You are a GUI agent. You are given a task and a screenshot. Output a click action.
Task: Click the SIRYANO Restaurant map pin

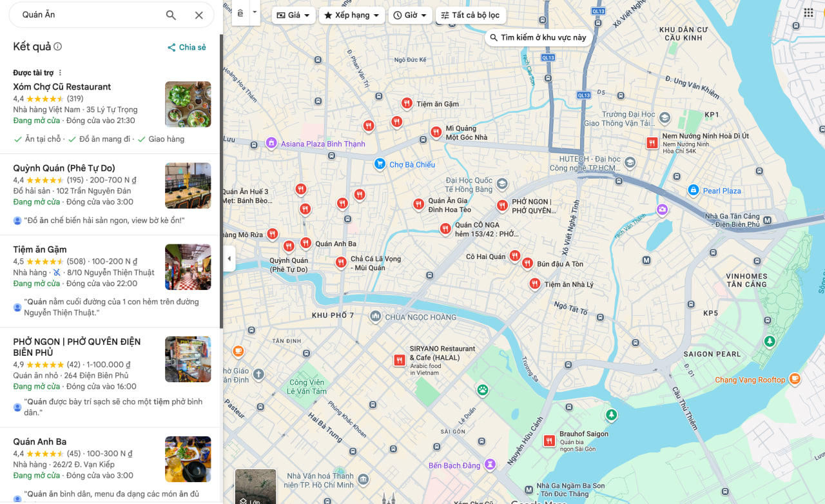pyautogui.click(x=400, y=360)
